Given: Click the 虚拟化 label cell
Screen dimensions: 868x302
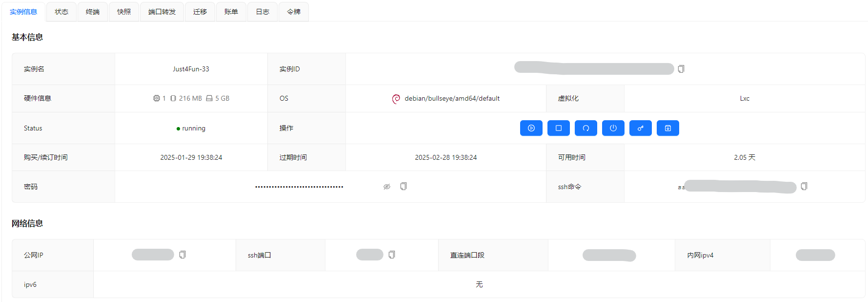Looking at the screenshot, I should [x=585, y=98].
